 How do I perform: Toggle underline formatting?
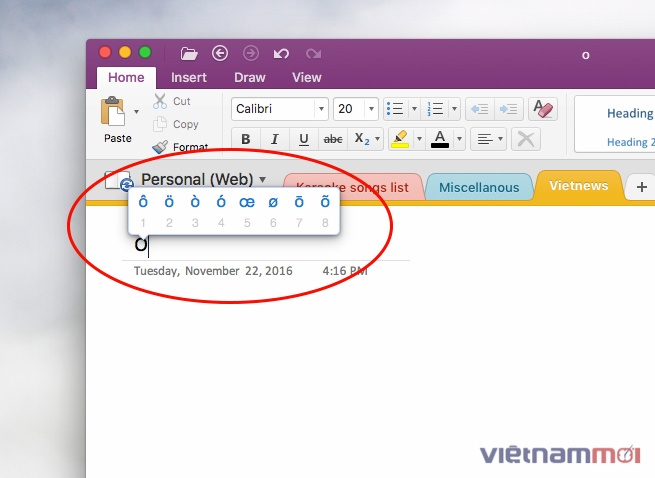point(304,139)
